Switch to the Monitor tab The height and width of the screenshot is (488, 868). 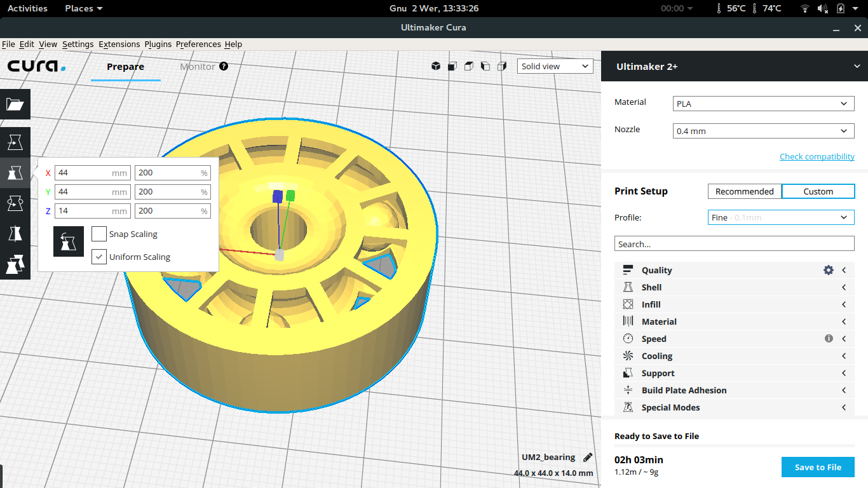click(x=197, y=66)
